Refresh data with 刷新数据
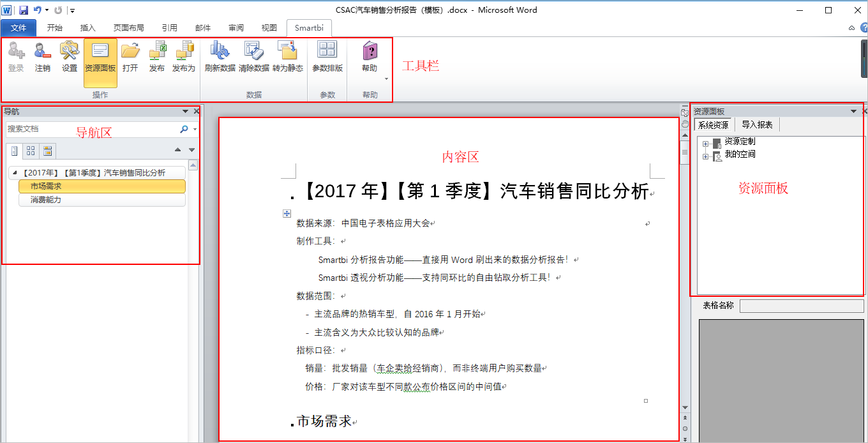Screen dimensions: 868x443 220,57
